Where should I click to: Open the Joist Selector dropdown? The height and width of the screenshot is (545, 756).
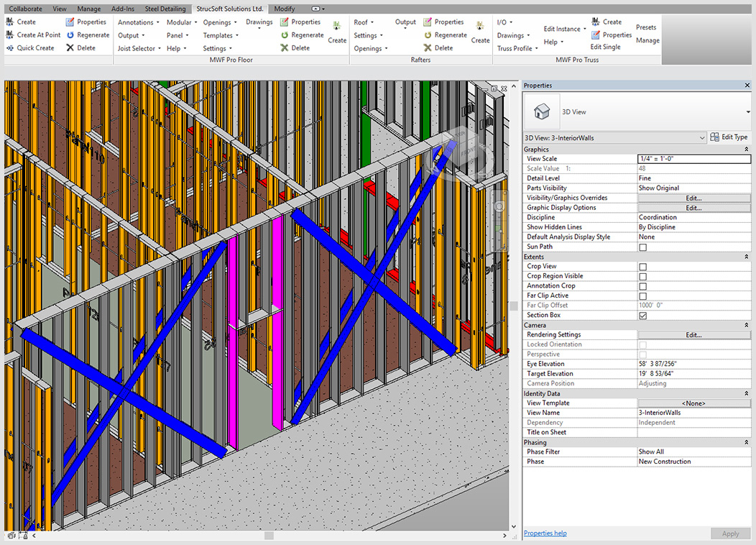139,48
